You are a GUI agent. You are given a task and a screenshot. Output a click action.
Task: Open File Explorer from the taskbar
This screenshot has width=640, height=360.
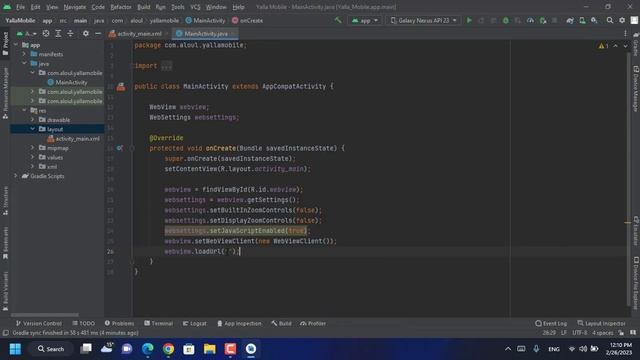pos(209,349)
